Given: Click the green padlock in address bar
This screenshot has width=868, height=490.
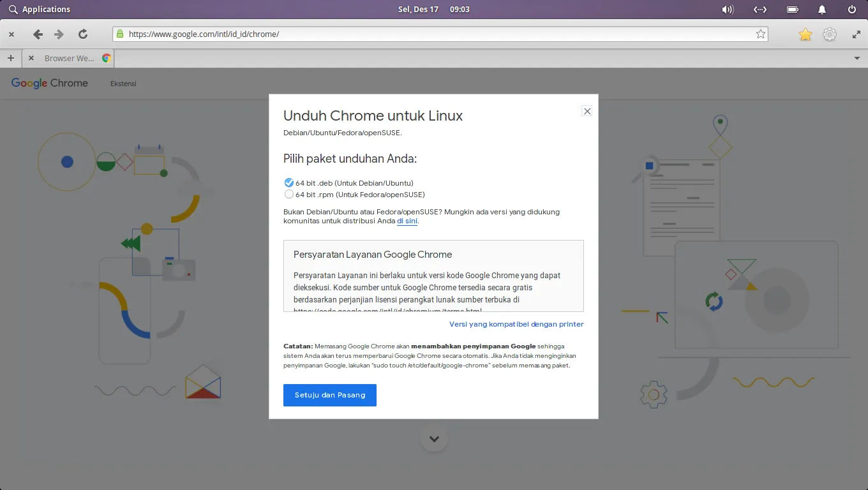Looking at the screenshot, I should click(119, 34).
